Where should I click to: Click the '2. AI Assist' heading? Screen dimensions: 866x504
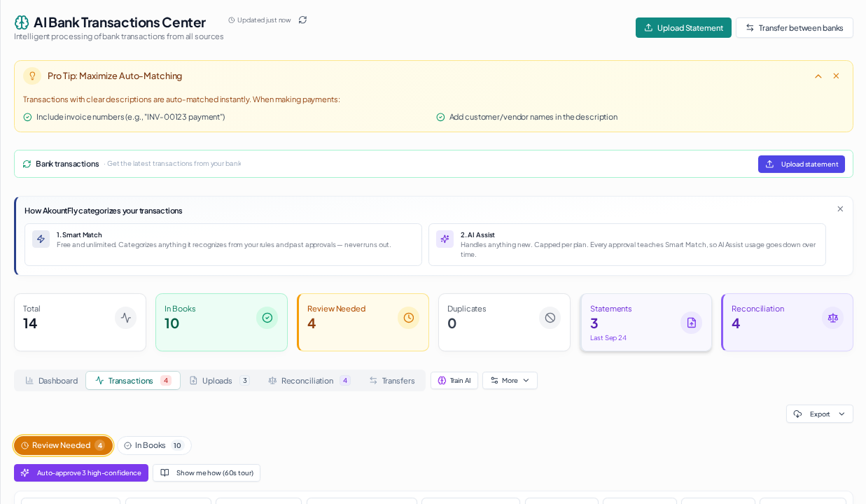pos(477,235)
